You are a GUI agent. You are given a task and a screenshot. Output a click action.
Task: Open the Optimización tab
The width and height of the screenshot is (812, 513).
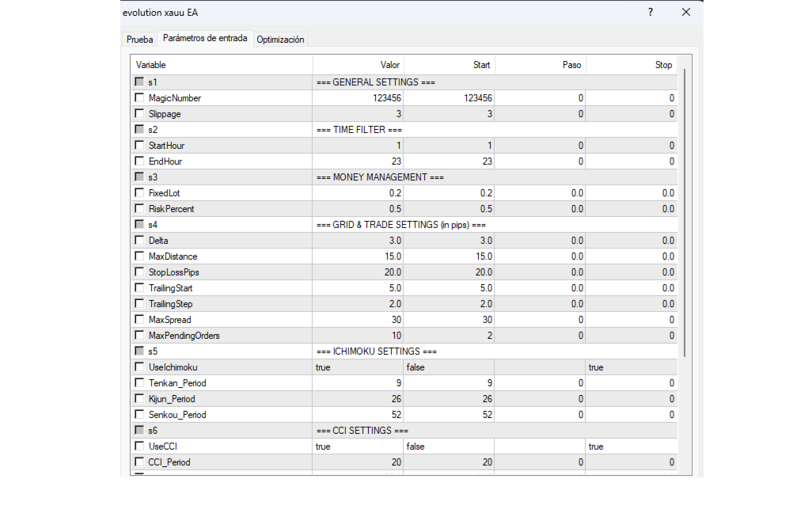click(x=280, y=40)
